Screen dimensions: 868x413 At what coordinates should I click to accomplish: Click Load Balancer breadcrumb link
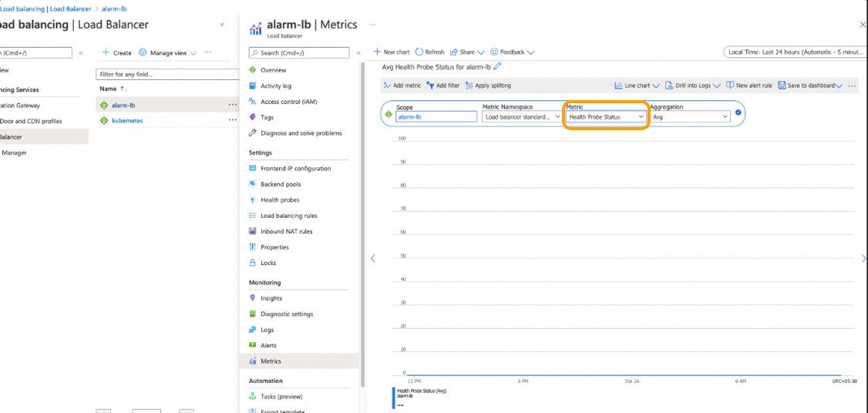[70, 8]
